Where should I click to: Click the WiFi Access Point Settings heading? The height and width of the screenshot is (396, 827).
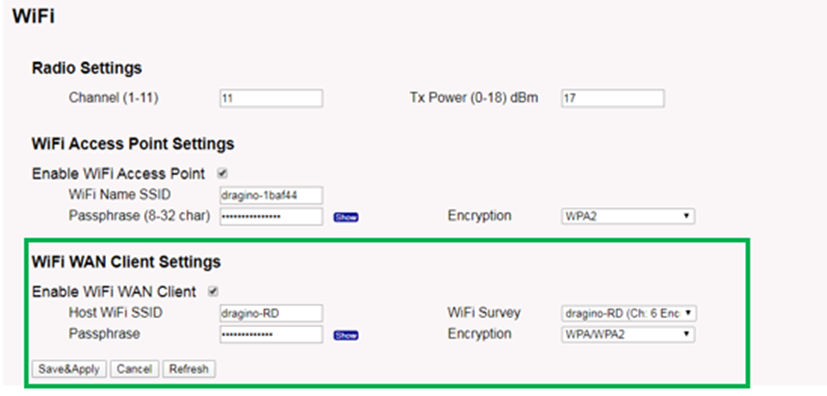click(x=133, y=143)
